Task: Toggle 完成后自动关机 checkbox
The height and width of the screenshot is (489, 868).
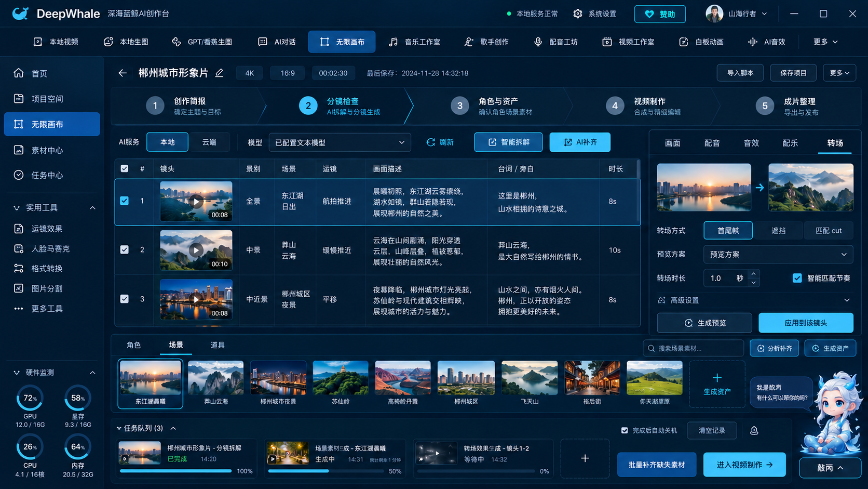Action: [x=625, y=430]
